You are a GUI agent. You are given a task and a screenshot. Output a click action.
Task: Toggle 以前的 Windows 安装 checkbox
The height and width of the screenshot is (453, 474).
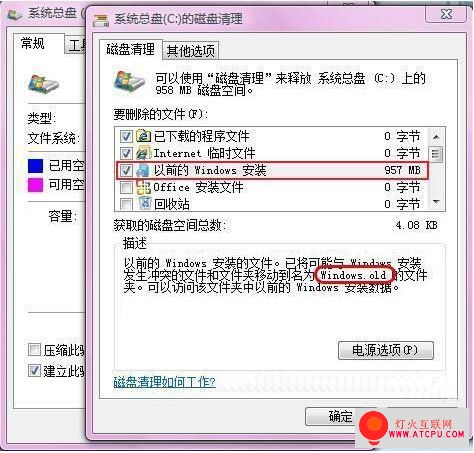click(126, 171)
